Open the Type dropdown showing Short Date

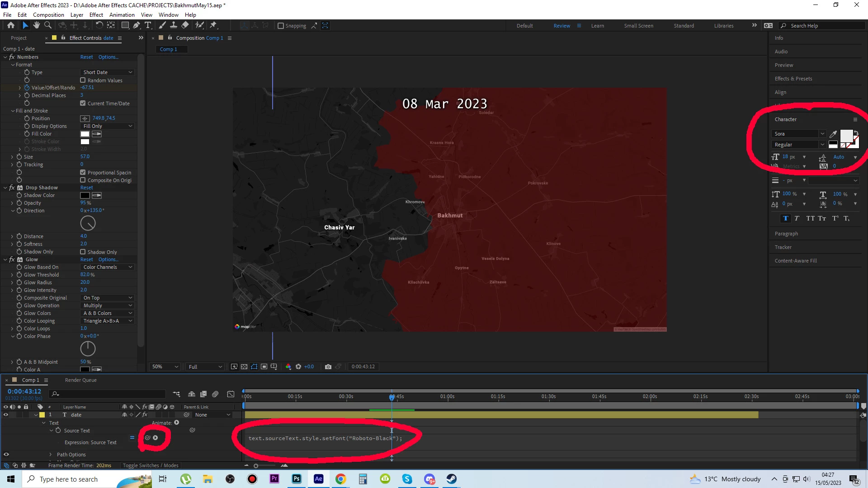[108, 72]
